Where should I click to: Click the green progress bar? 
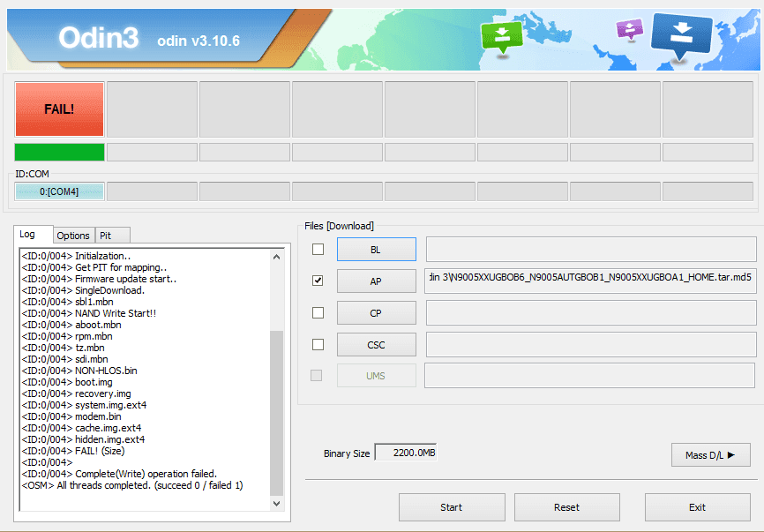pos(59,152)
